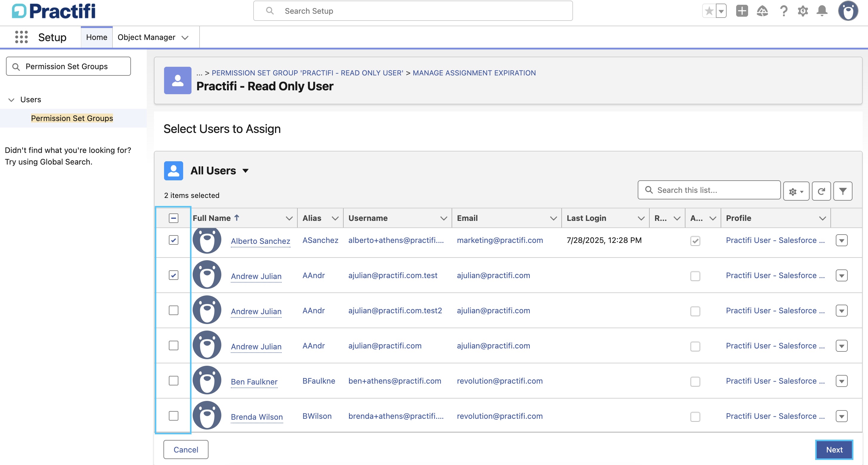This screenshot has width=868, height=465.
Task: Click the permission set group user icon
Action: pos(177,80)
